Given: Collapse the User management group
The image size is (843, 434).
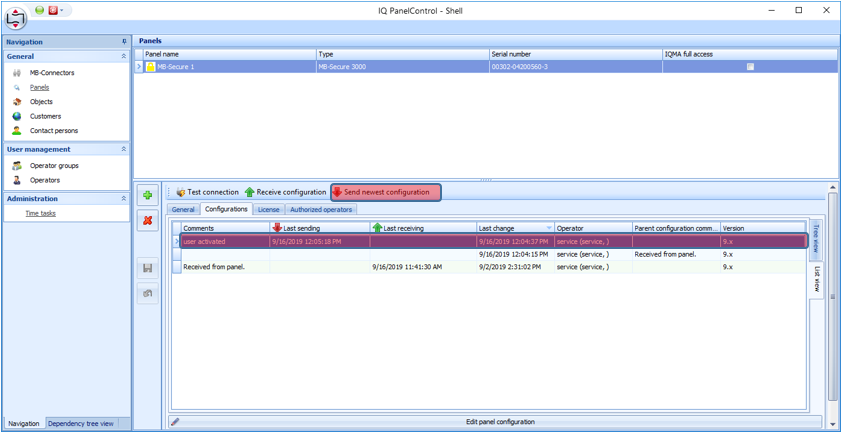Looking at the screenshot, I should click(124, 150).
